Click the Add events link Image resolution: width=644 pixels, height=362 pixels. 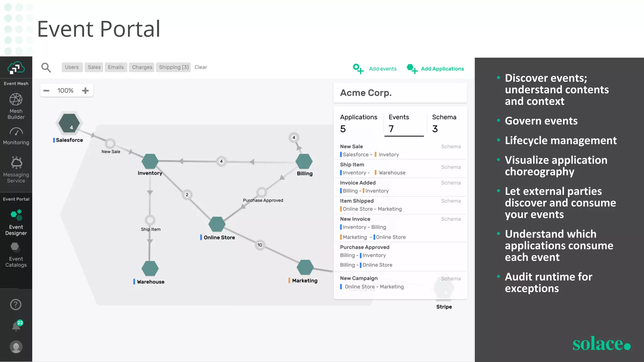(383, 69)
